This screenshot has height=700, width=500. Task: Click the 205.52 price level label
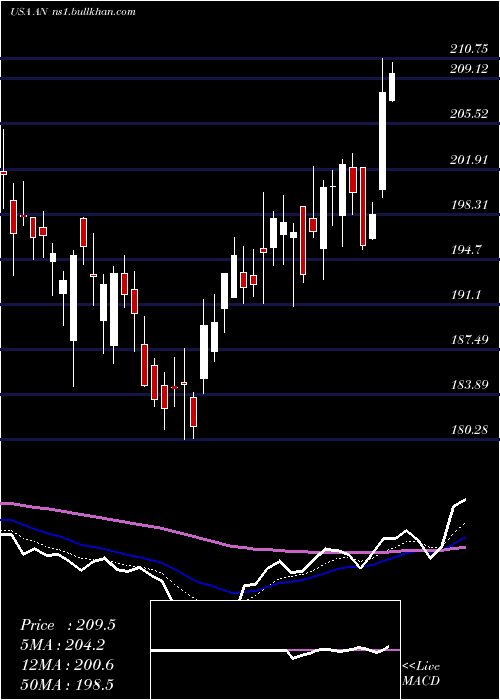point(469,114)
